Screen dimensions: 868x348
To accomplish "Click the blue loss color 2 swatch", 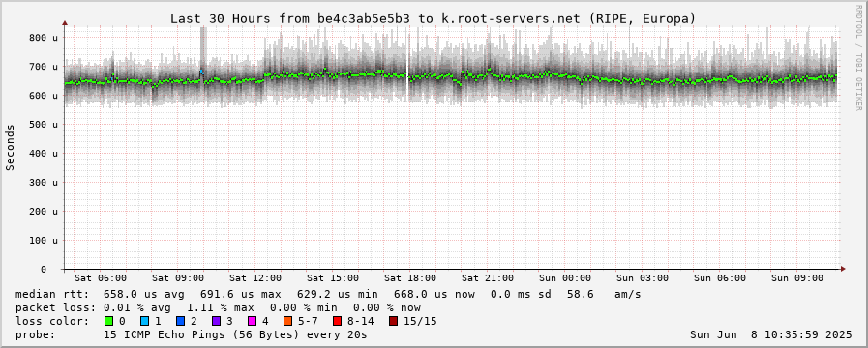I will click(x=180, y=321).
